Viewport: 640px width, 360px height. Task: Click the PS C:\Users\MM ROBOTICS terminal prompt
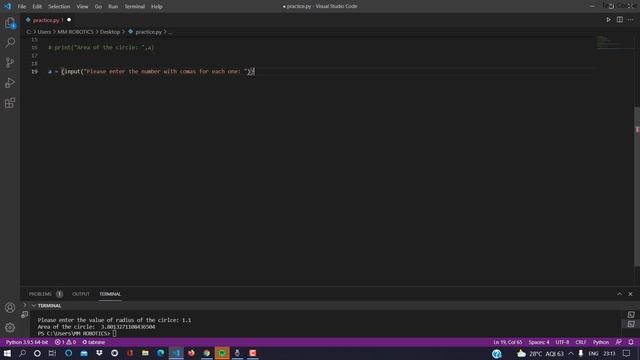click(73, 333)
